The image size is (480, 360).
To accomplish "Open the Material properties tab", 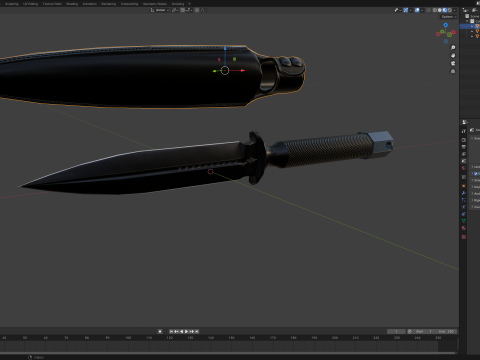I will (464, 228).
